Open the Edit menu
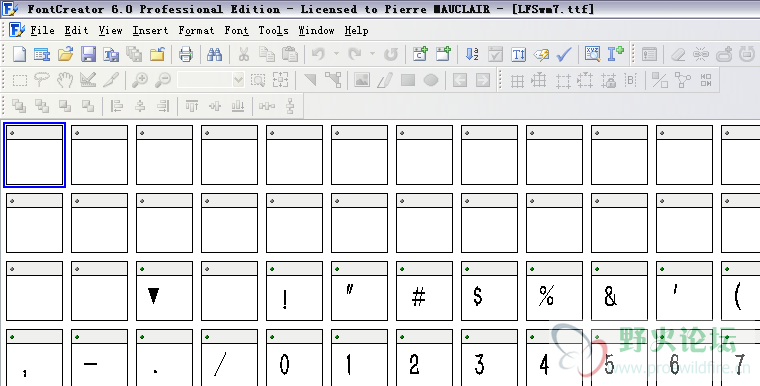This screenshot has height=386, width=760. point(77,31)
